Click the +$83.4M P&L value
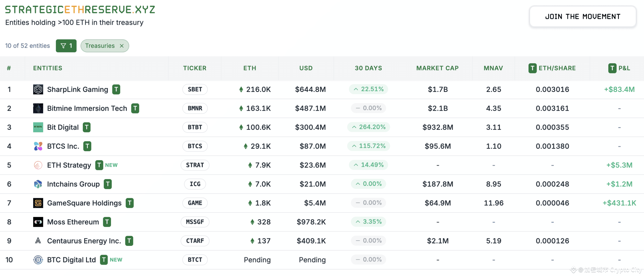This screenshot has height=276, width=644. click(619, 89)
